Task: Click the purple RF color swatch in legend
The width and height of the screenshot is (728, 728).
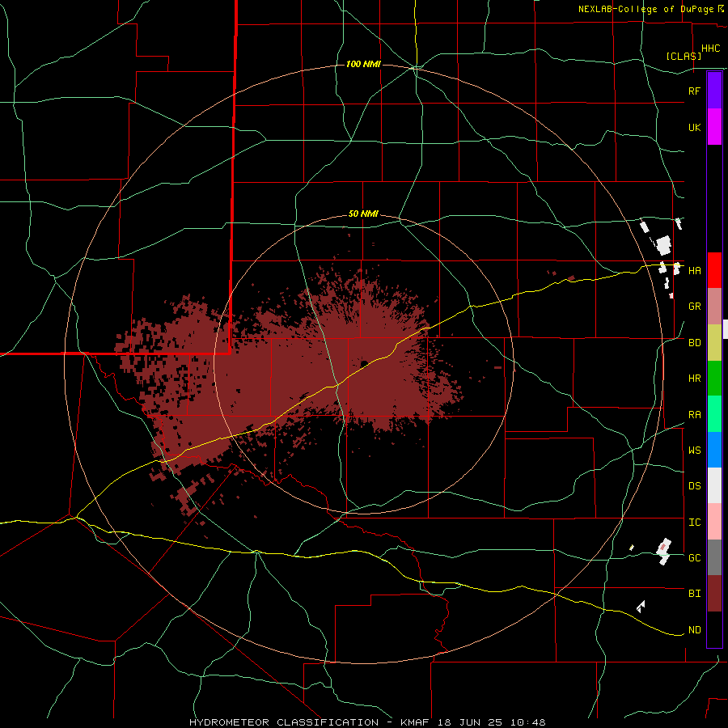Action: click(714, 91)
